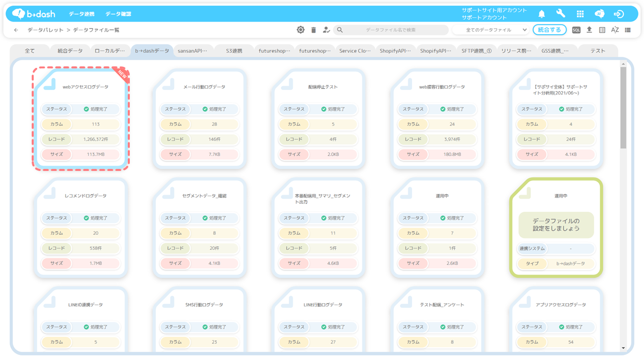Open the wrench settings tool

pos(560,14)
